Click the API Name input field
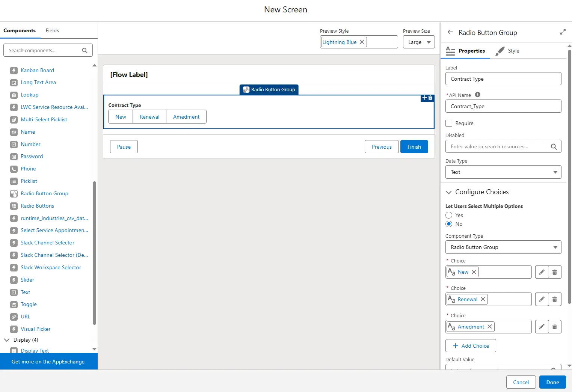572x392 pixels. click(x=503, y=106)
